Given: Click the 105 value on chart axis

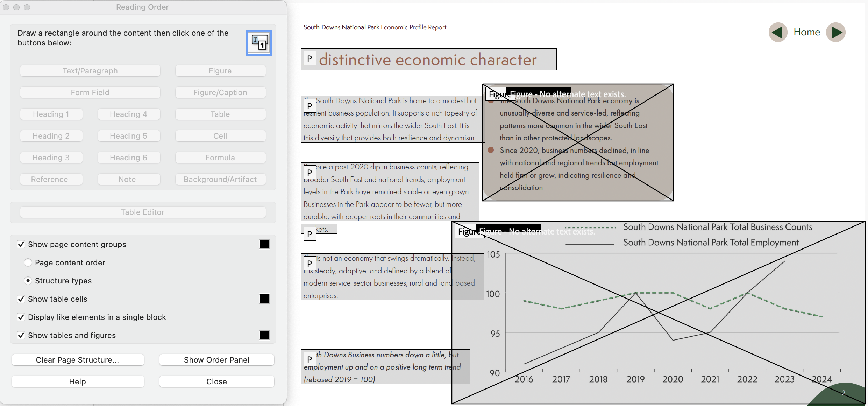Looking at the screenshot, I should (493, 254).
